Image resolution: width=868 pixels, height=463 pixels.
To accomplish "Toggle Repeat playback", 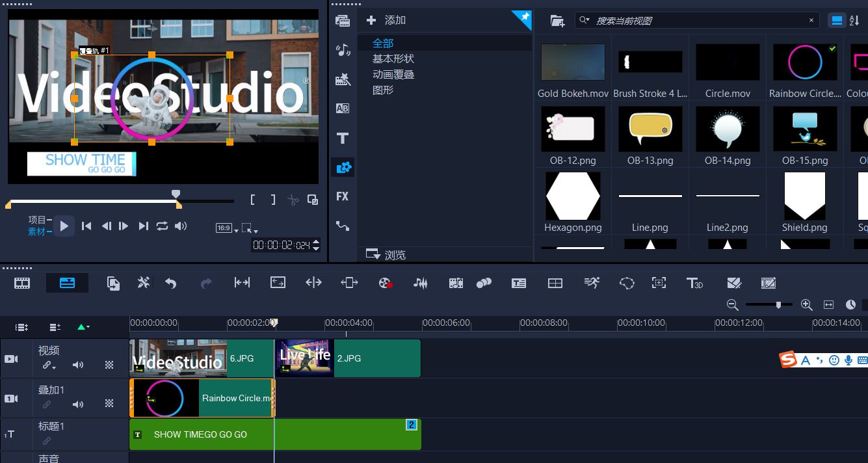I will tap(162, 226).
